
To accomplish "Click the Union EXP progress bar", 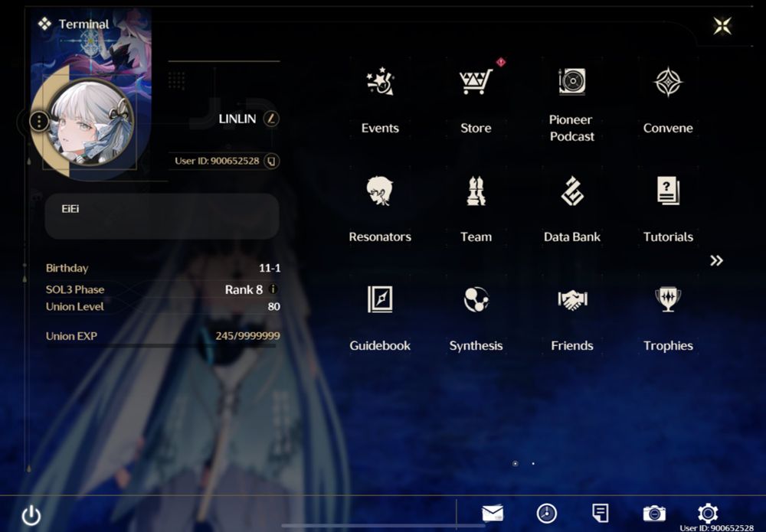I will [x=161, y=345].
